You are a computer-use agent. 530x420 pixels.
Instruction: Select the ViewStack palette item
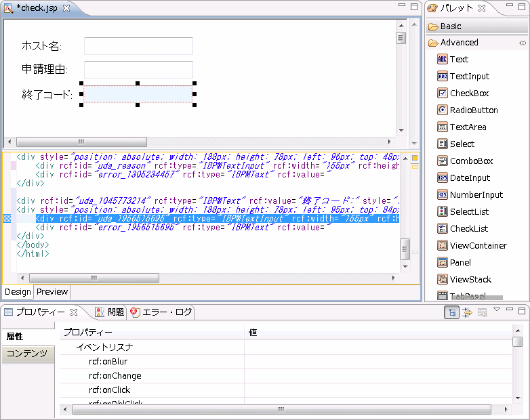click(464, 279)
